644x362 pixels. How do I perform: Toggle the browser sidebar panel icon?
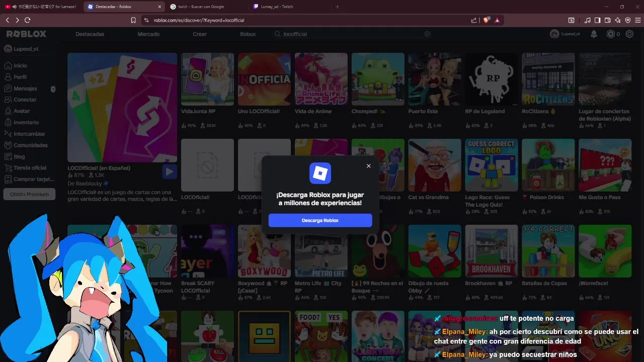[x=597, y=20]
